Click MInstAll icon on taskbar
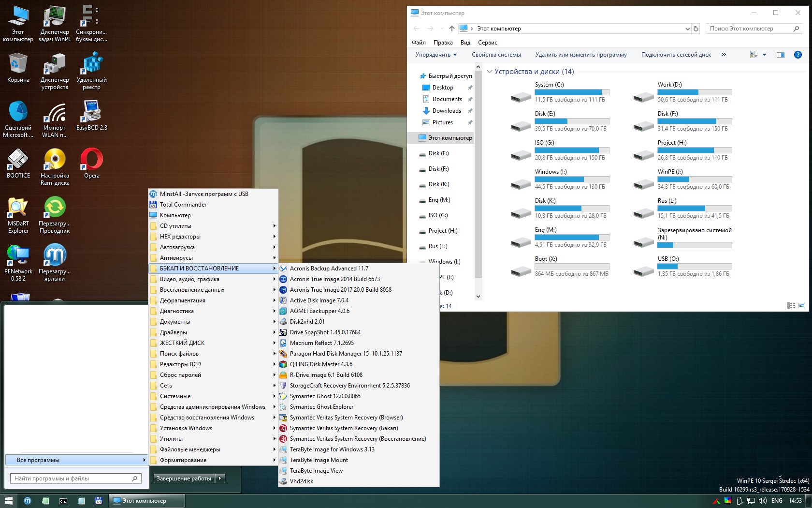 28,501
